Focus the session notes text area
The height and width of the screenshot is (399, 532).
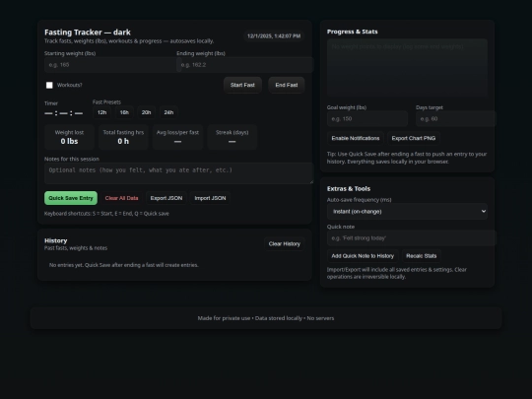tap(178, 173)
